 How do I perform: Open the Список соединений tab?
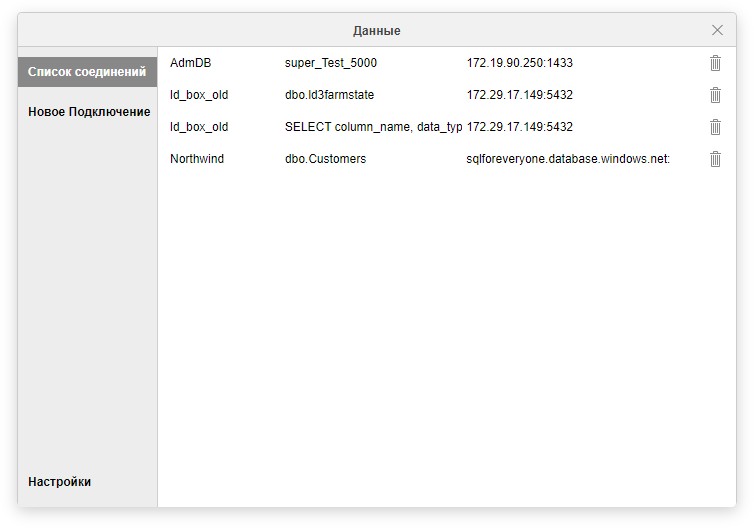click(x=87, y=72)
